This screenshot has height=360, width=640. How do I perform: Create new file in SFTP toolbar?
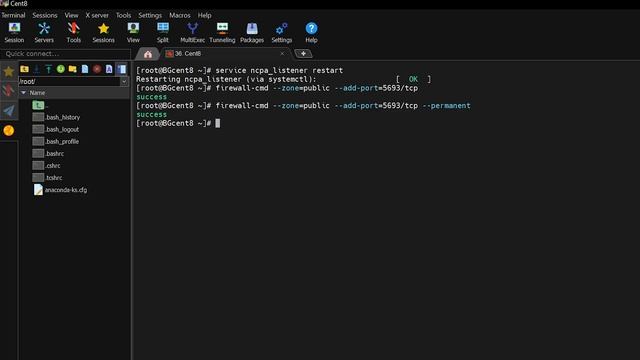tap(85, 69)
